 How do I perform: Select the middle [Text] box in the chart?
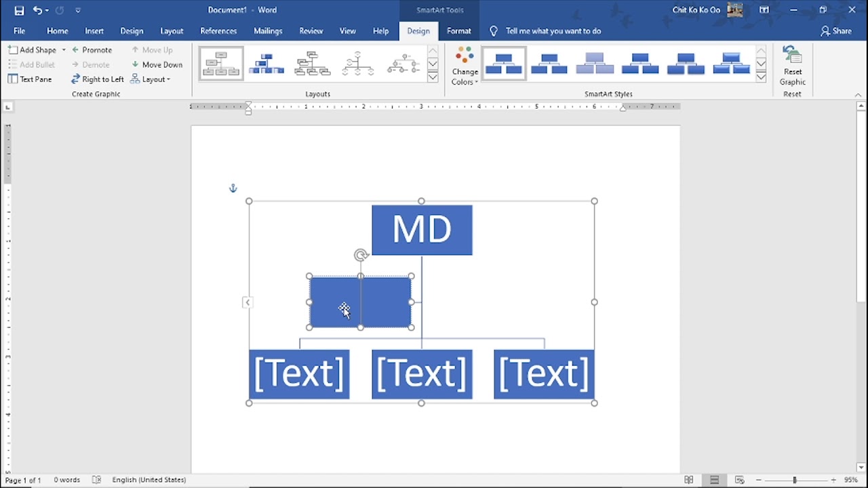click(422, 374)
